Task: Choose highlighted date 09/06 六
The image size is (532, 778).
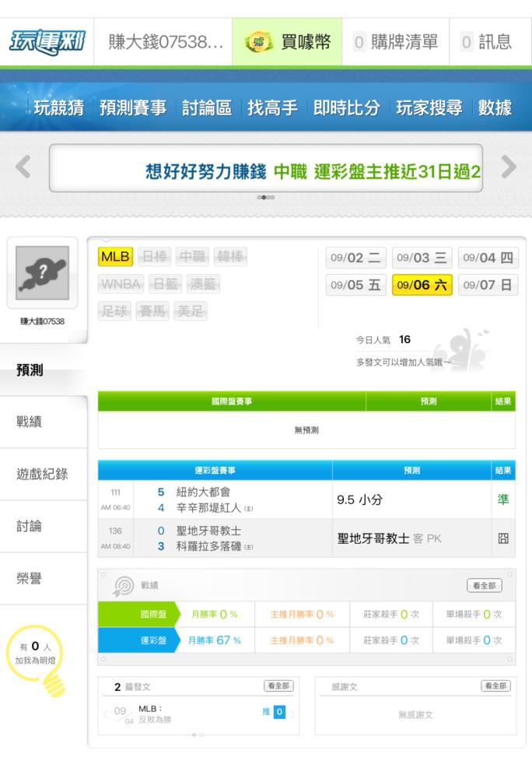Action: coord(422,285)
